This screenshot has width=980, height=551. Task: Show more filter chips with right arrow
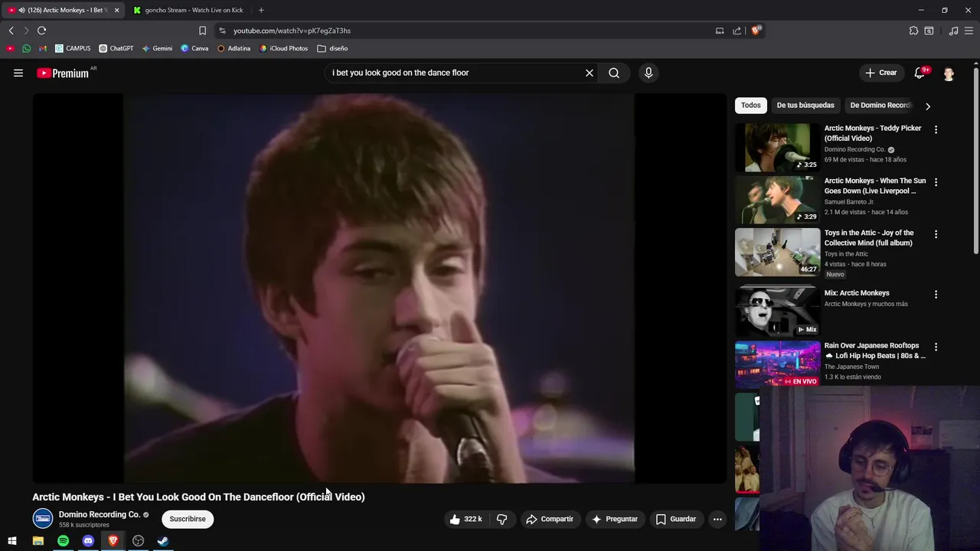coord(928,106)
